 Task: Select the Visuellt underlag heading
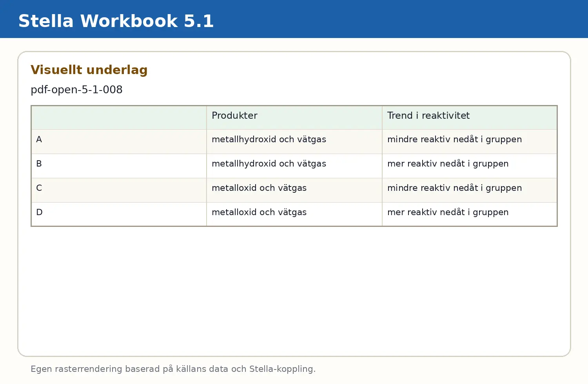pos(89,70)
